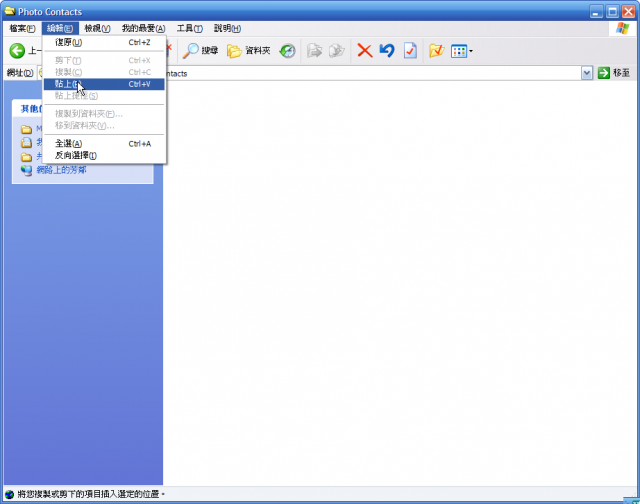The image size is (640, 504).
Task: Click greyed 剪下(T) menu entry
Action: click(x=104, y=60)
